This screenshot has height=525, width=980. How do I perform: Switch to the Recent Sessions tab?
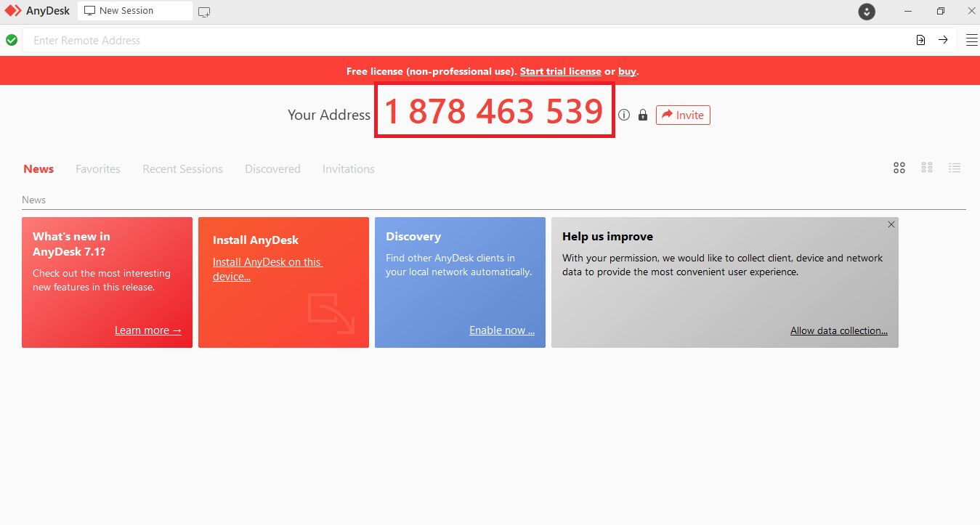point(182,168)
